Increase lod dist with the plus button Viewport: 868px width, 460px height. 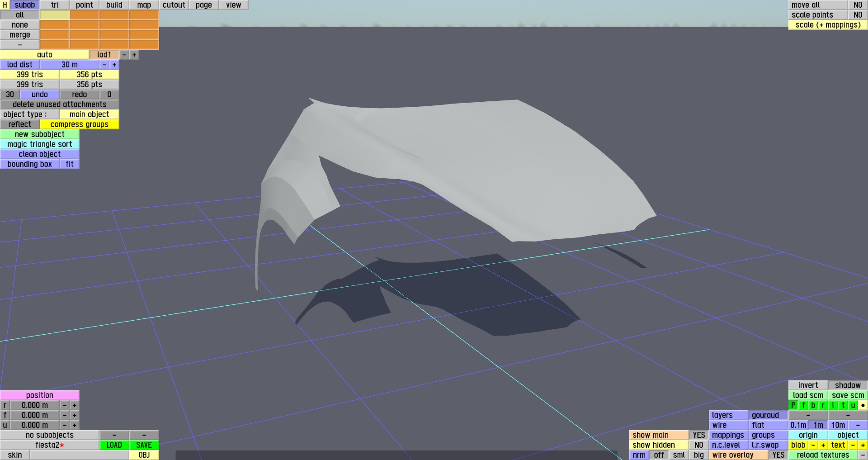point(114,65)
